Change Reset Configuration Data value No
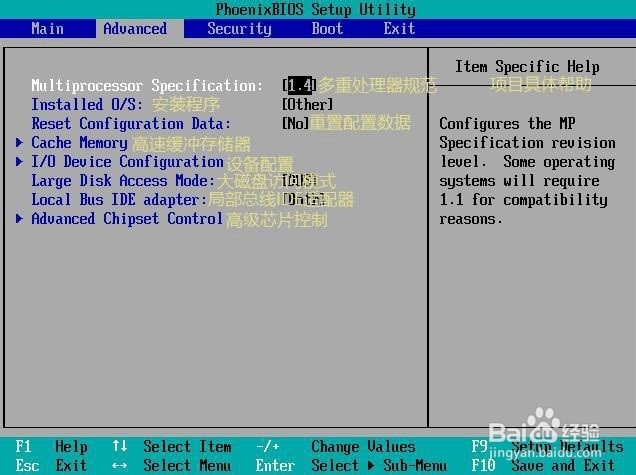 (296, 123)
